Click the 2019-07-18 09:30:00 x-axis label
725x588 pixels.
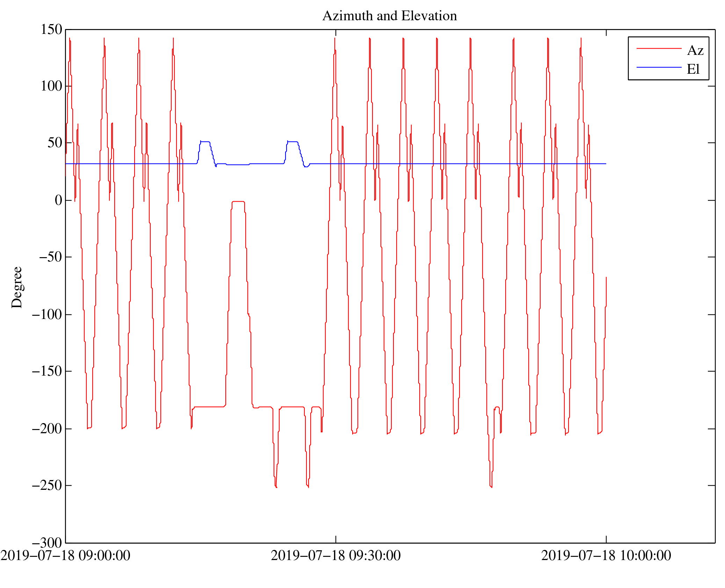click(335, 556)
